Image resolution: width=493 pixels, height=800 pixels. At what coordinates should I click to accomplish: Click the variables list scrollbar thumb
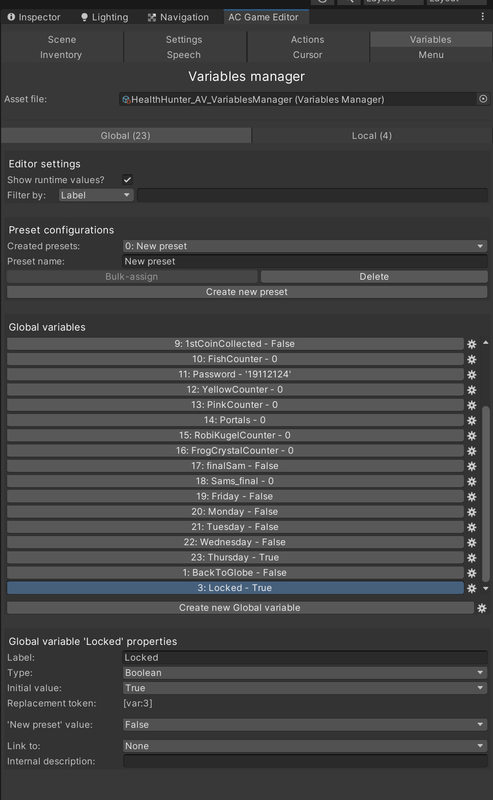click(485, 493)
